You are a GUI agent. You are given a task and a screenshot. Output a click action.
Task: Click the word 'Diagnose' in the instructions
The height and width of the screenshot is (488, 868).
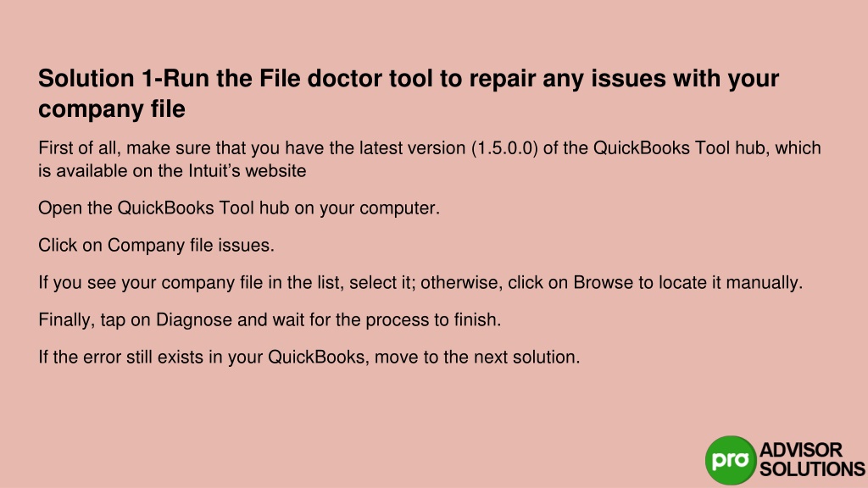point(194,319)
